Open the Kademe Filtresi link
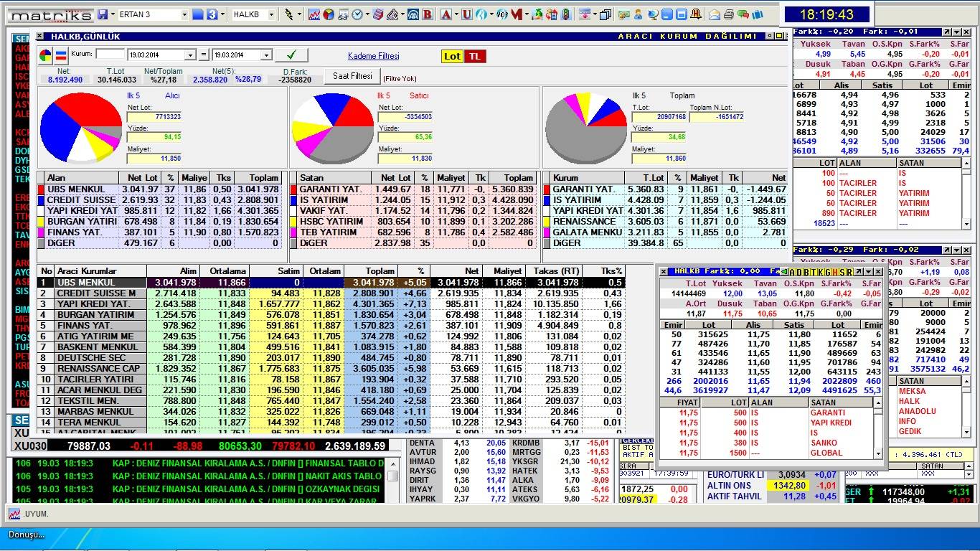 click(x=373, y=56)
